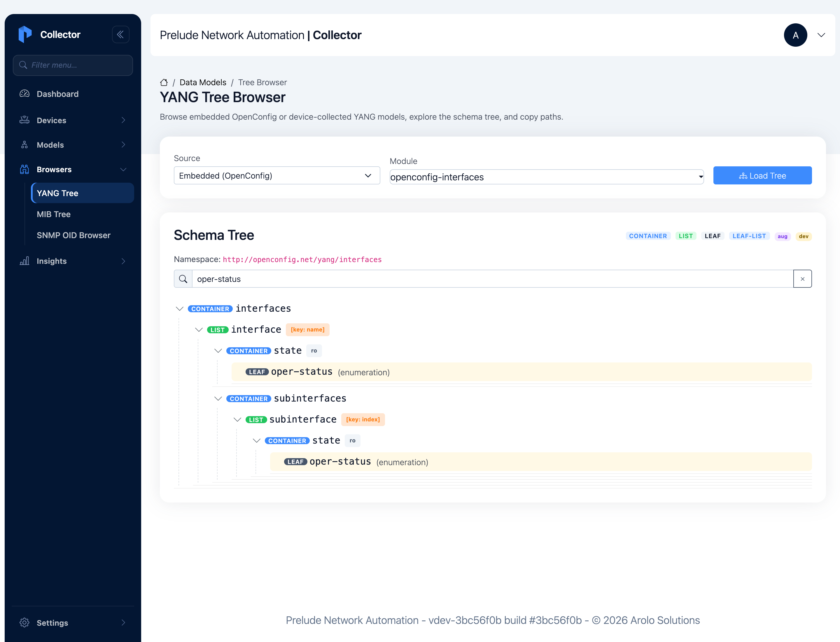Image resolution: width=840 pixels, height=642 pixels.
Task: Expand the Devices menu chevron
Action: 123,120
